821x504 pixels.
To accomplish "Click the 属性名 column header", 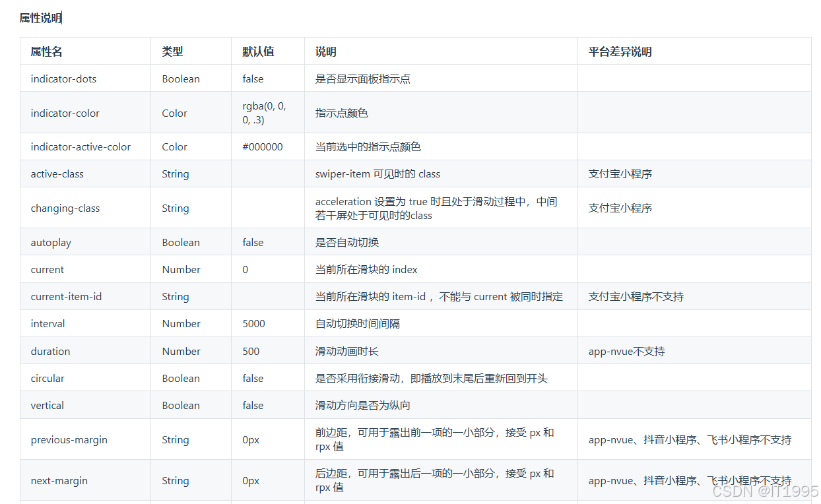I will [46, 51].
